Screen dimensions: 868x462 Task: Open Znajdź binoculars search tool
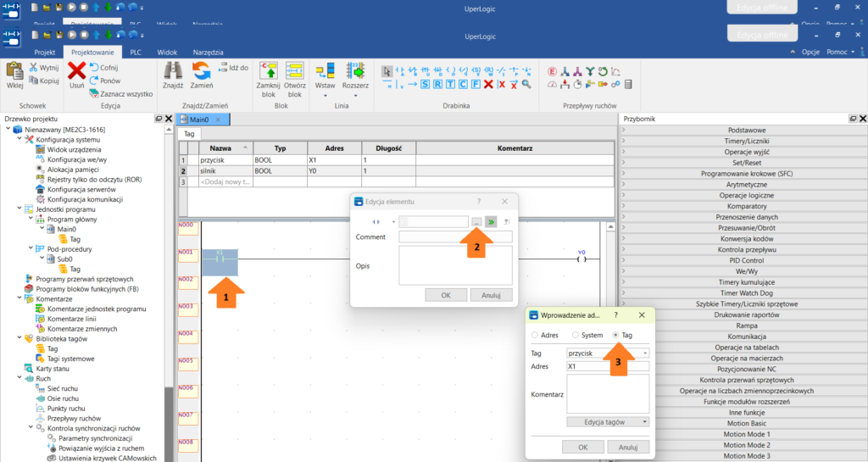(173, 71)
